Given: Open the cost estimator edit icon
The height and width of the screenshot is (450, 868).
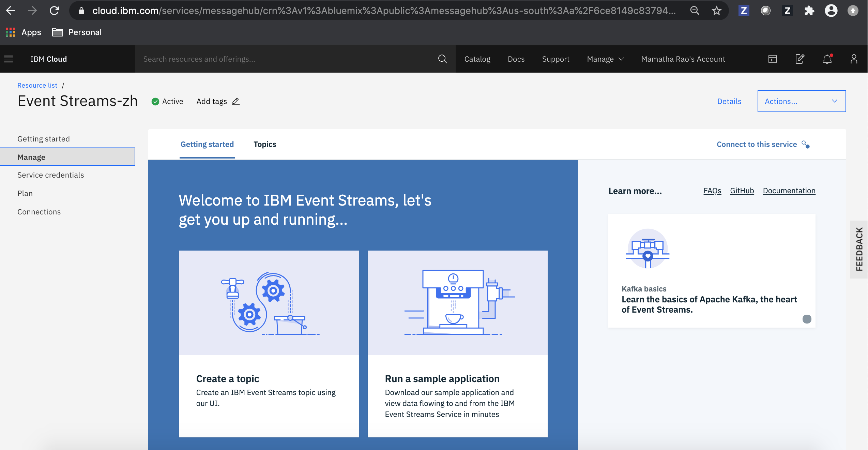Looking at the screenshot, I should 800,59.
